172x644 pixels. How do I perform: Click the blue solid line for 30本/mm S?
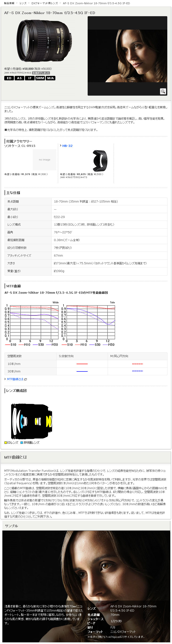pos(82,371)
